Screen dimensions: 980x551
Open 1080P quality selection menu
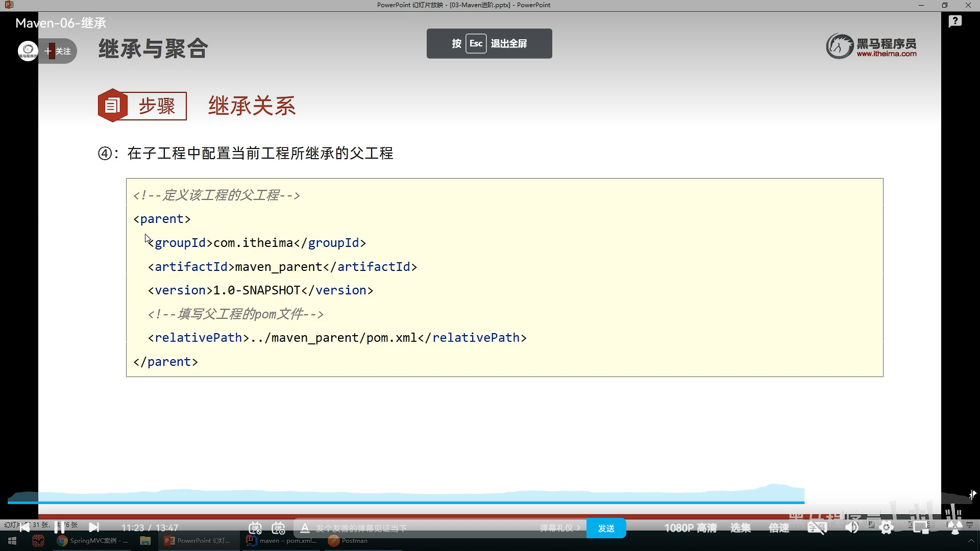coord(690,528)
